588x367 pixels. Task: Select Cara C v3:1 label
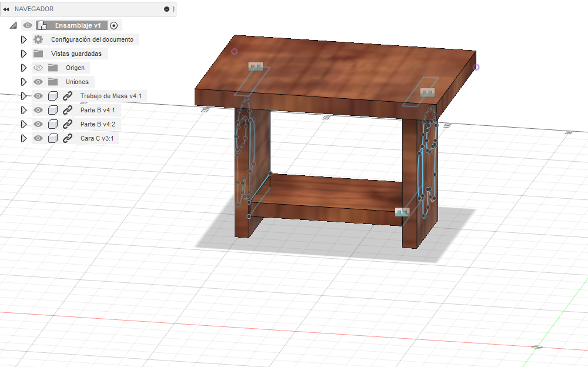tap(97, 138)
